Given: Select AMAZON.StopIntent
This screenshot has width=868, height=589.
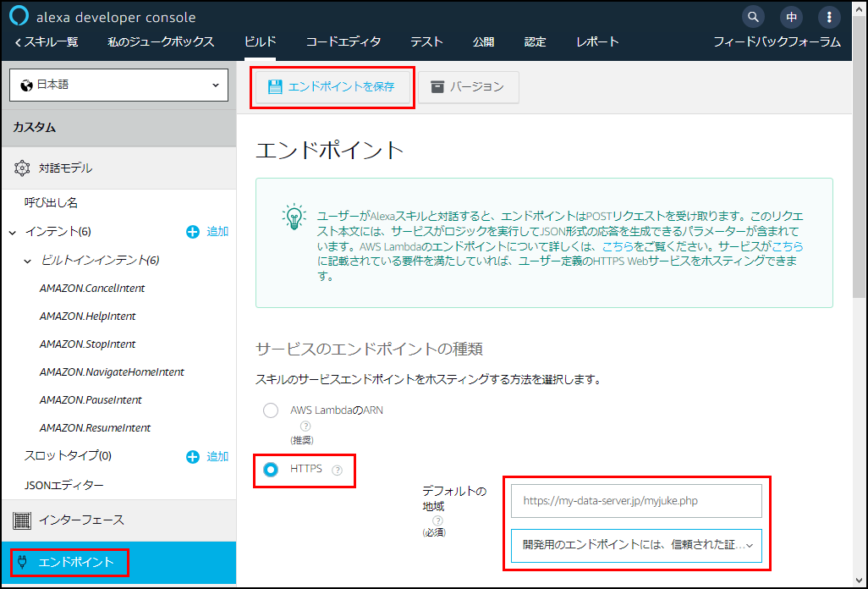Looking at the screenshot, I should tap(87, 344).
